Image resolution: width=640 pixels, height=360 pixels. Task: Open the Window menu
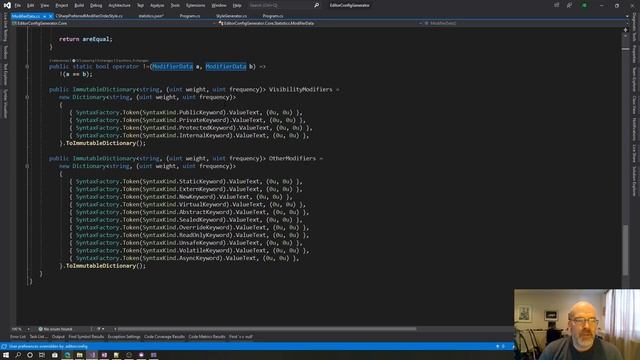[x=219, y=5]
